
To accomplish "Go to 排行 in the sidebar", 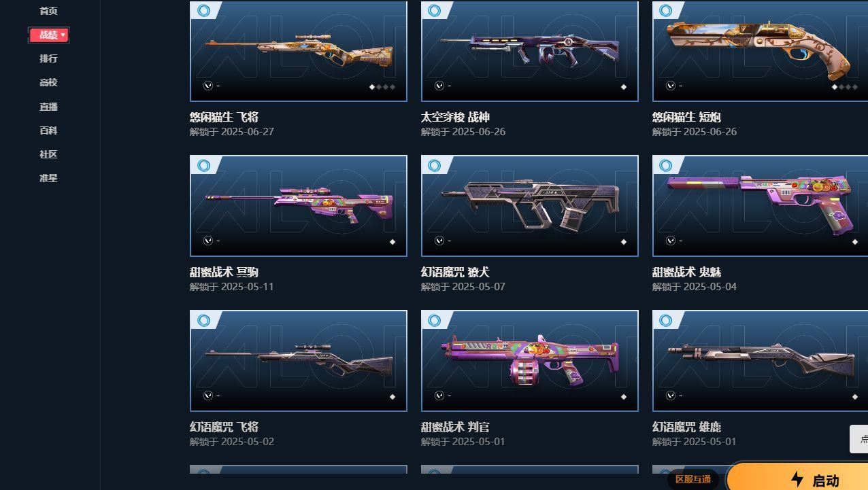I will [48, 58].
